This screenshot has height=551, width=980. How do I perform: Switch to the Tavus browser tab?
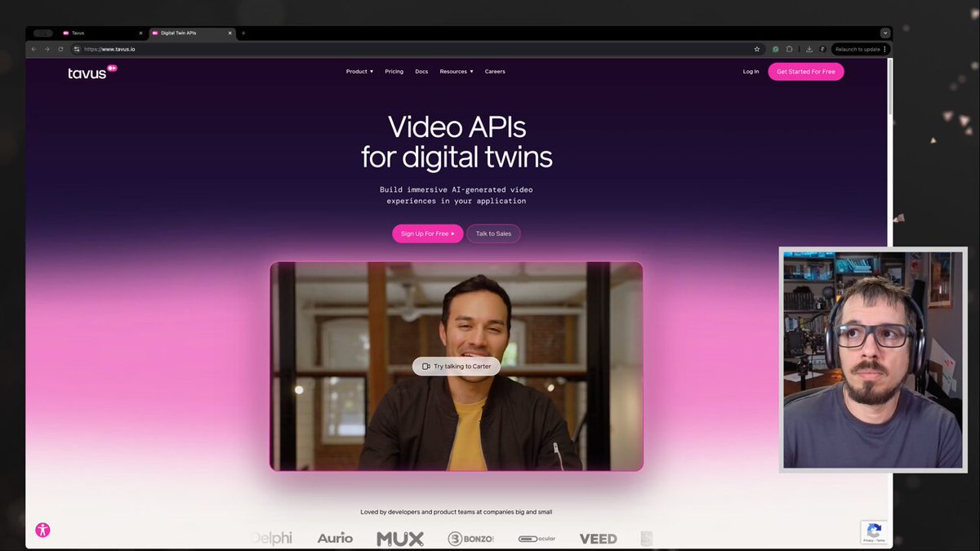101,33
